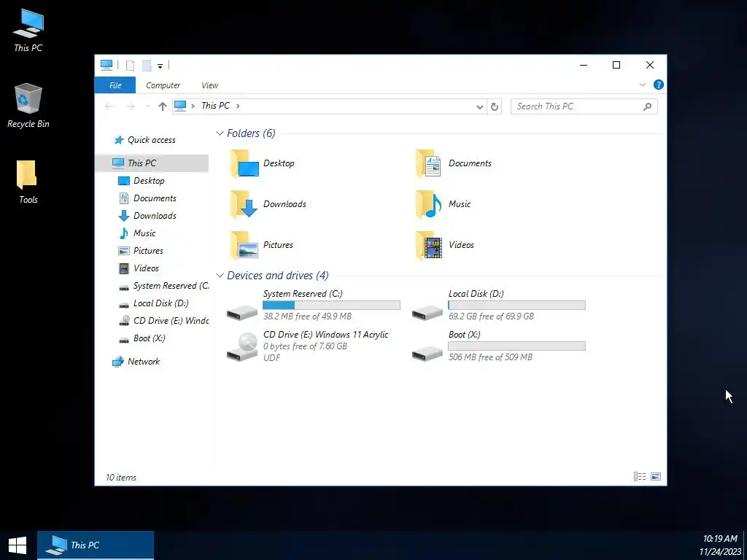Open the Recycle Bin desktop icon
The width and height of the screenshot is (747, 560).
click(28, 106)
